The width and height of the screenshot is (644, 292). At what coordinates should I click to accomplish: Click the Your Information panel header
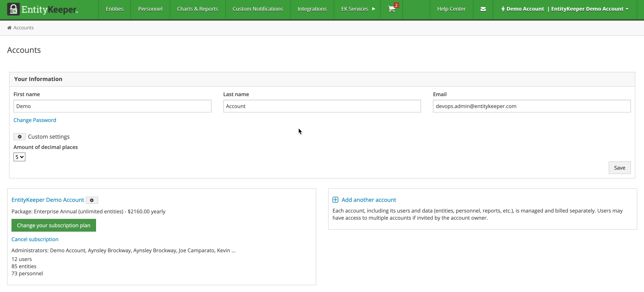[322, 79]
